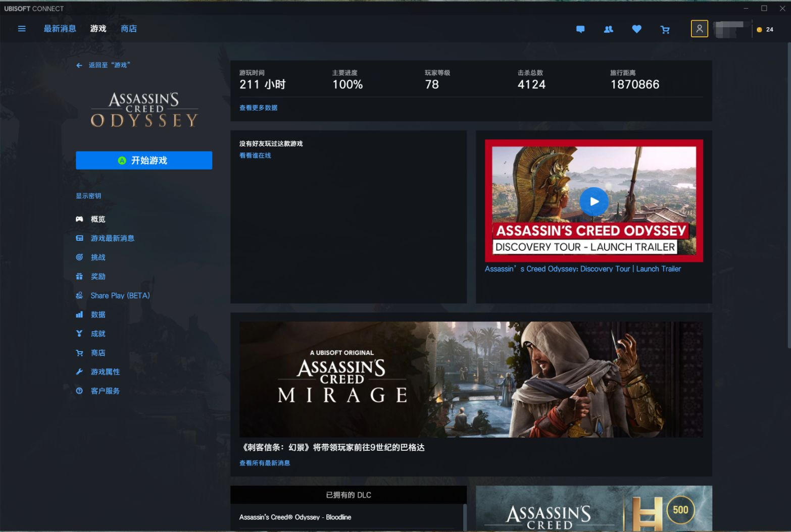
Task: Select 概览 in the sidebar
Action: tap(98, 219)
